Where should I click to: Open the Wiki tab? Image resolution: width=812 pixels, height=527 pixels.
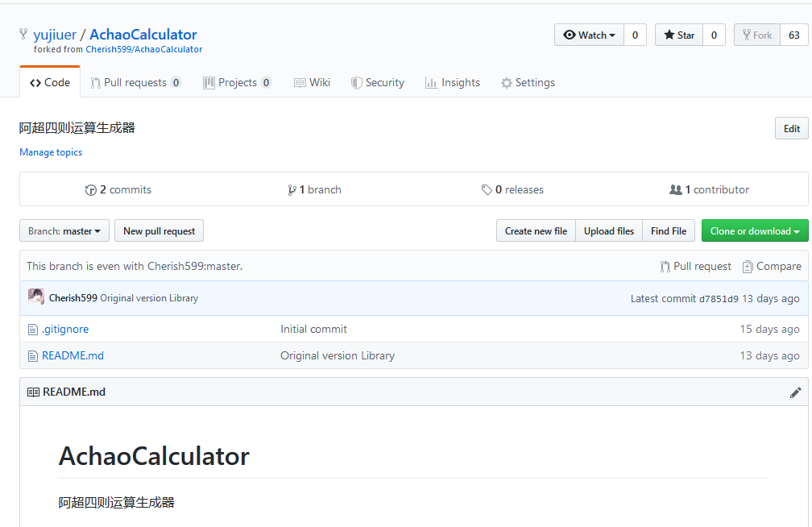point(312,82)
